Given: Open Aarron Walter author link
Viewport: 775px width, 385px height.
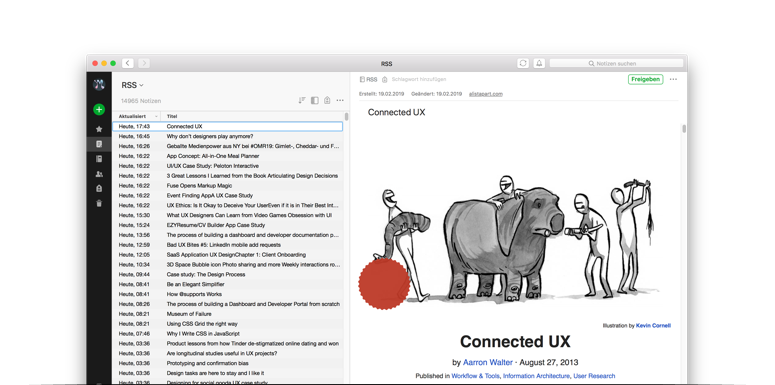Looking at the screenshot, I should click(x=488, y=362).
